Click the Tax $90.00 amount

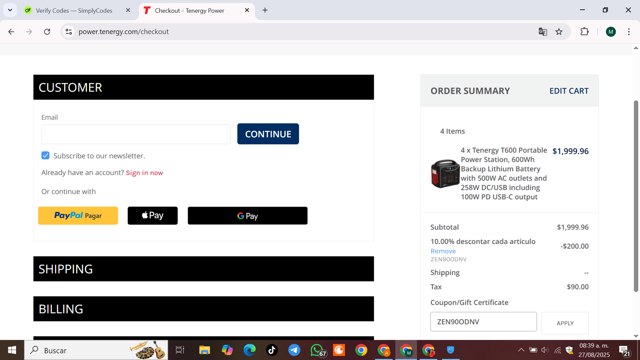578,287
